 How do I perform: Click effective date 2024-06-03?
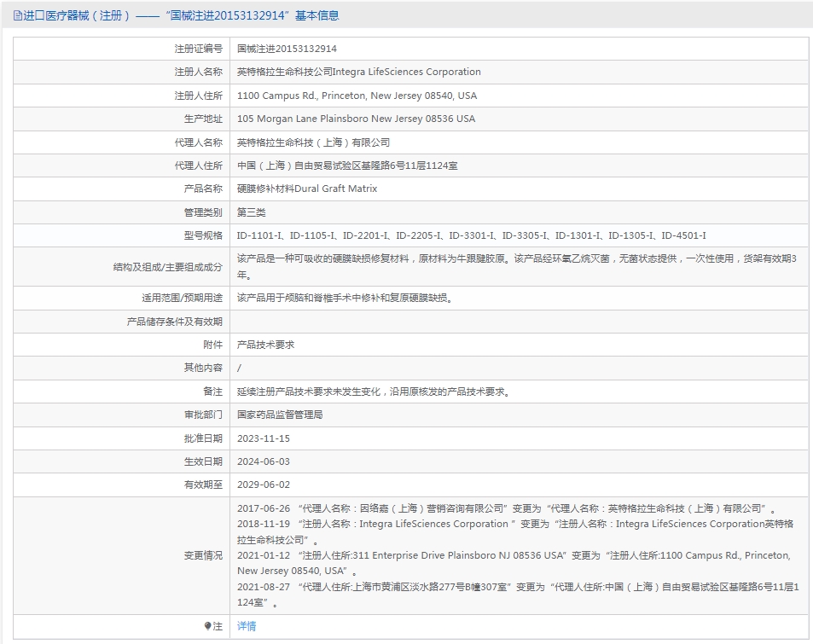click(264, 461)
